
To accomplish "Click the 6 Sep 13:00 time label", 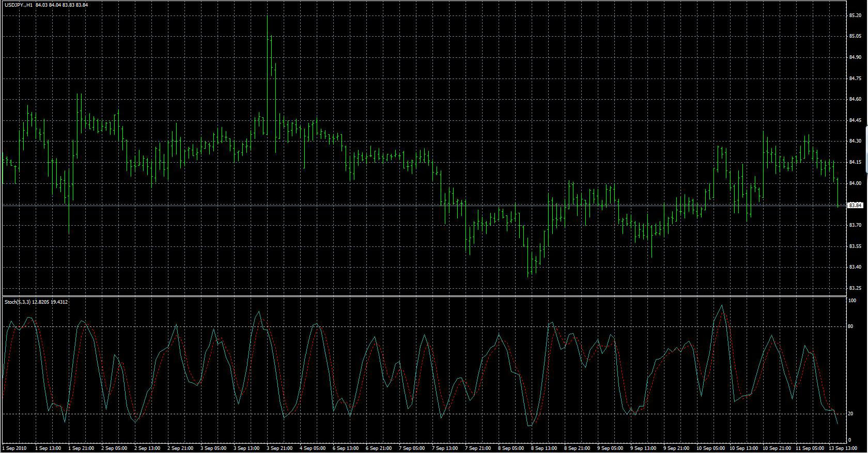I will (346, 448).
